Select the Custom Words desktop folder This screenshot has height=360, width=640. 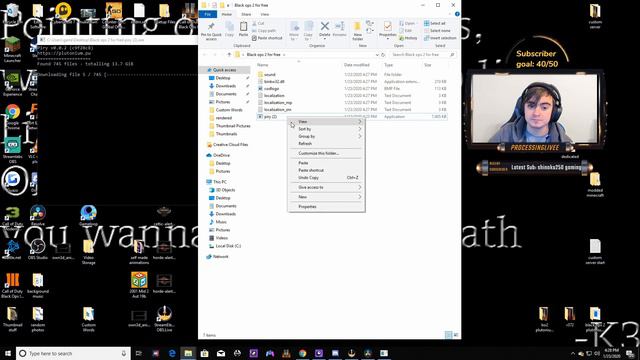pyautogui.click(x=88, y=319)
